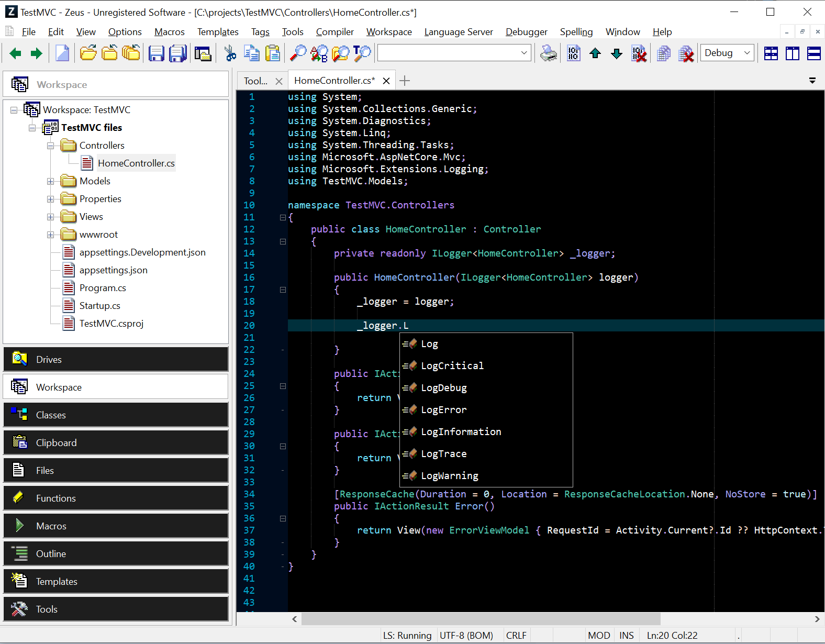Screen dimensions: 825x644
Task: Open the Classes panel
Action: (116, 415)
